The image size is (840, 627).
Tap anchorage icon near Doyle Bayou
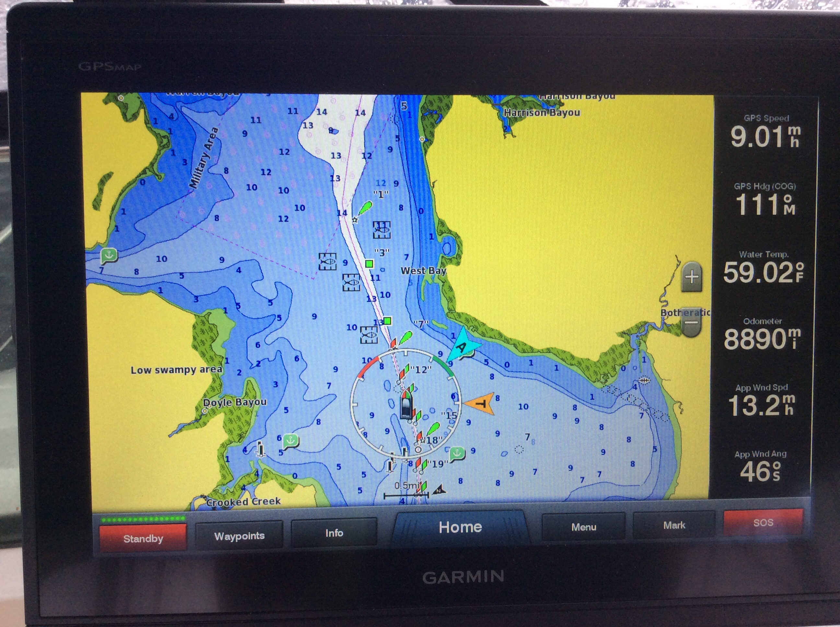[x=290, y=441]
